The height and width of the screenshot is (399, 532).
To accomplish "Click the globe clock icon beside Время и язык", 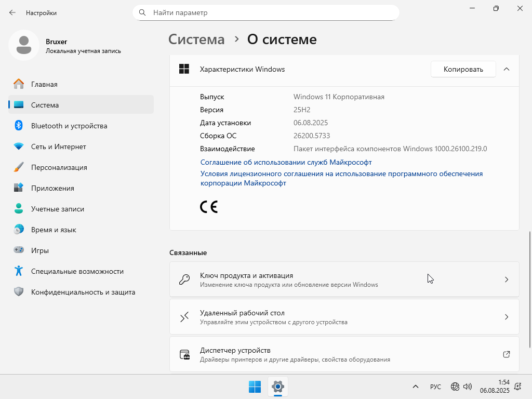I will 19,229.
